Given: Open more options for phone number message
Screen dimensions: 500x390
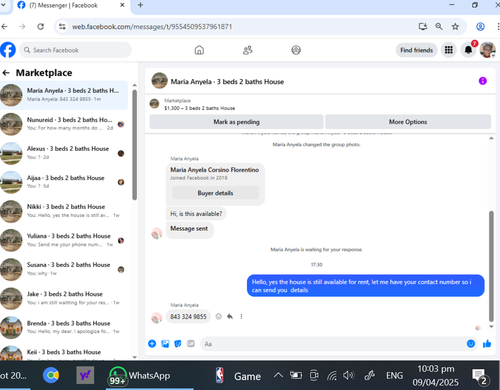Looking at the screenshot, I should [x=241, y=316].
